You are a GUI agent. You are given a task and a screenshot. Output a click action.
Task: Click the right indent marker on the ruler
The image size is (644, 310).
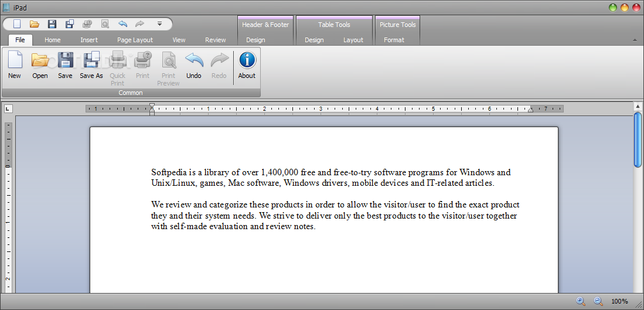(530, 110)
